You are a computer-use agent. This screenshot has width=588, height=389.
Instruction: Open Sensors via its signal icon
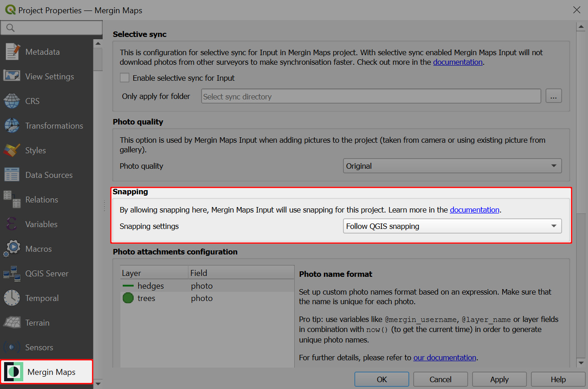point(12,347)
